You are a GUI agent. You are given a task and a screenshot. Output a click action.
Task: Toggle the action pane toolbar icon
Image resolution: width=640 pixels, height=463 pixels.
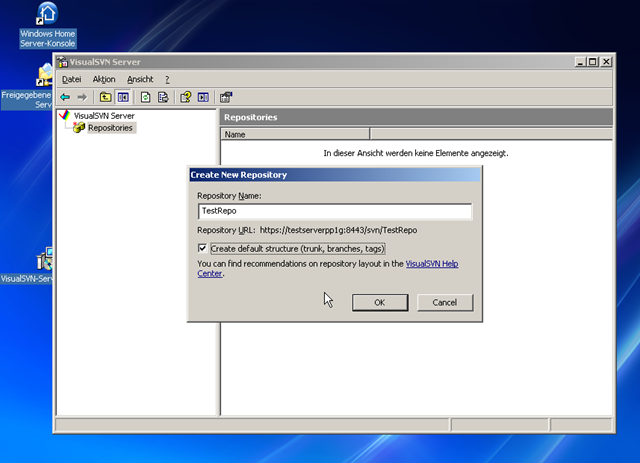tap(203, 97)
